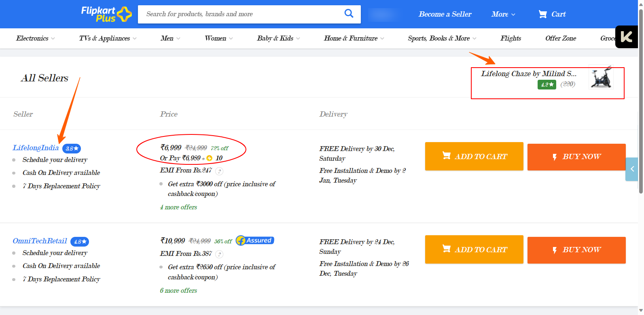This screenshot has width=644, height=315.
Task: Click the EMI help icon for OmniTechRetail
Action: [x=219, y=254]
